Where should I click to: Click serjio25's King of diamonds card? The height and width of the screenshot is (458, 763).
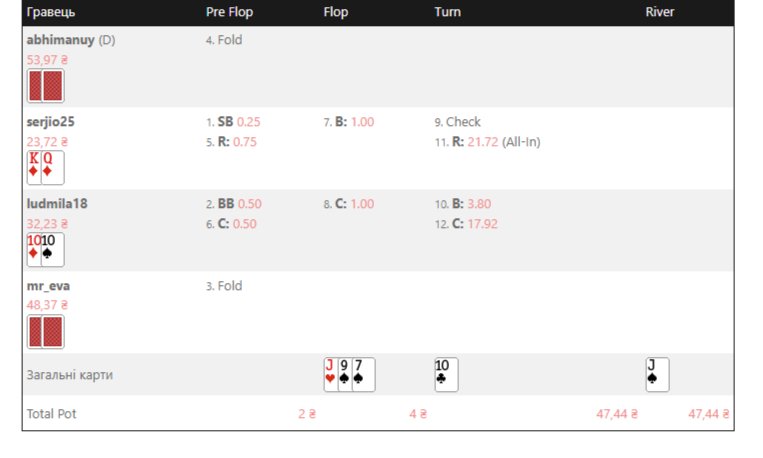[x=34, y=167]
